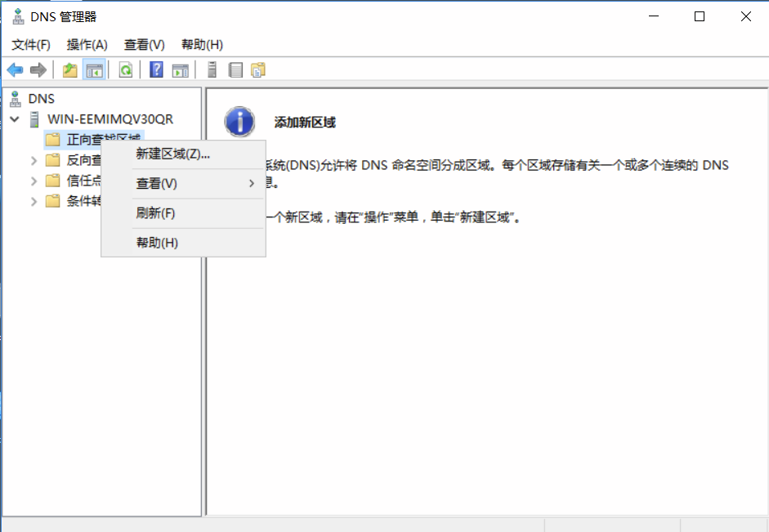Click the list-style toolbar icon beside the server icon

(235, 70)
